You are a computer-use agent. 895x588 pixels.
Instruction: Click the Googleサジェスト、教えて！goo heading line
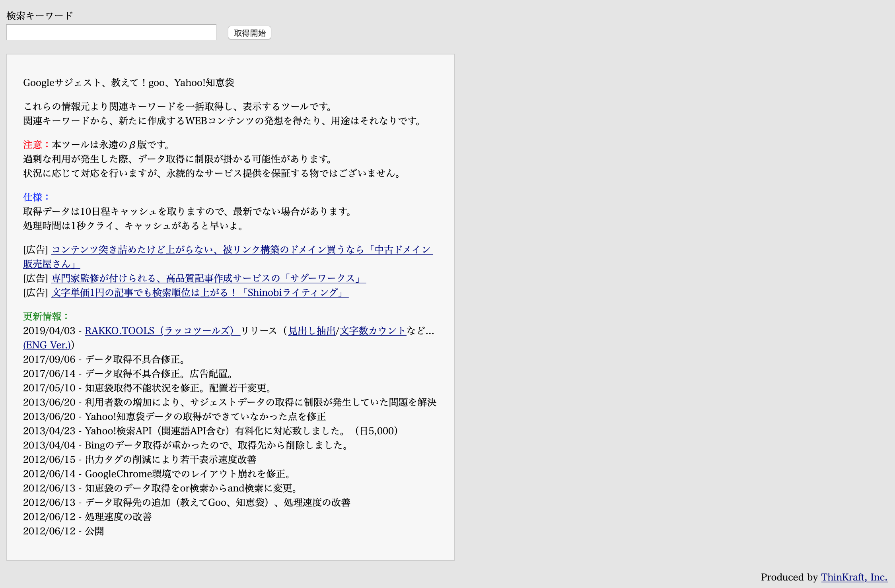click(x=129, y=83)
